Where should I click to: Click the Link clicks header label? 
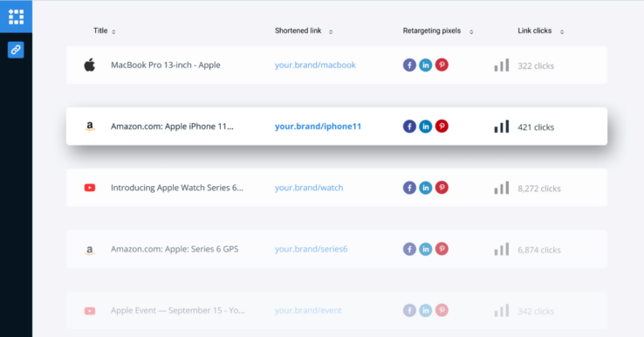pos(534,31)
